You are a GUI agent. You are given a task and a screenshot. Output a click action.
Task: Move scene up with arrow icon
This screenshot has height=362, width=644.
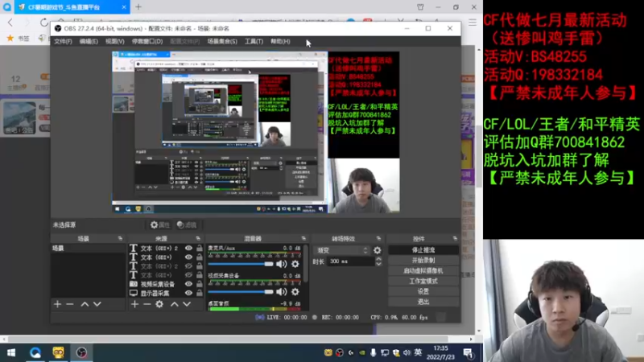pyautogui.click(x=85, y=304)
